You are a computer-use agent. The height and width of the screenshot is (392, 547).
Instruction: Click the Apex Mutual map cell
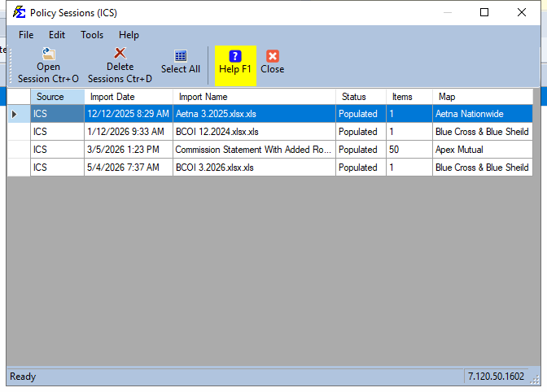(483, 150)
